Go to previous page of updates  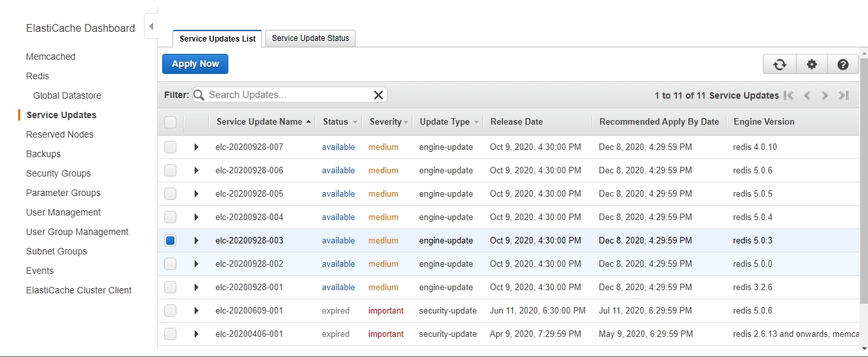807,95
